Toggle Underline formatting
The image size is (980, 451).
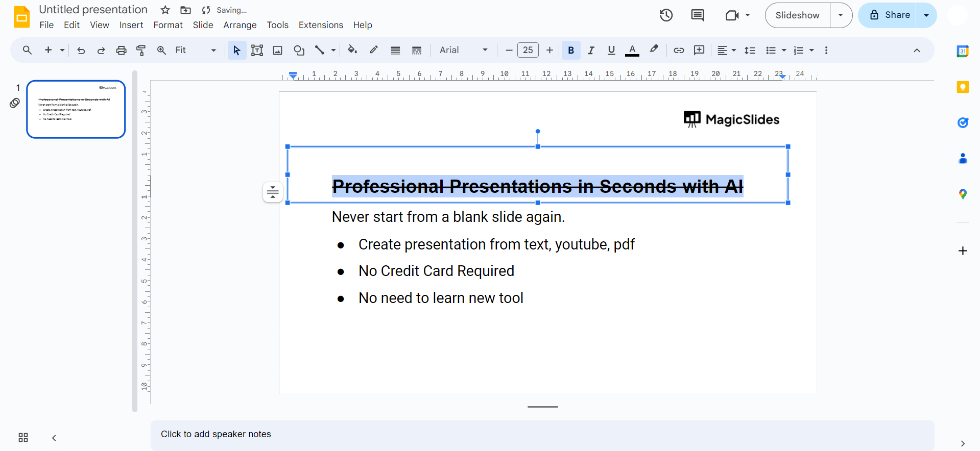coord(611,50)
